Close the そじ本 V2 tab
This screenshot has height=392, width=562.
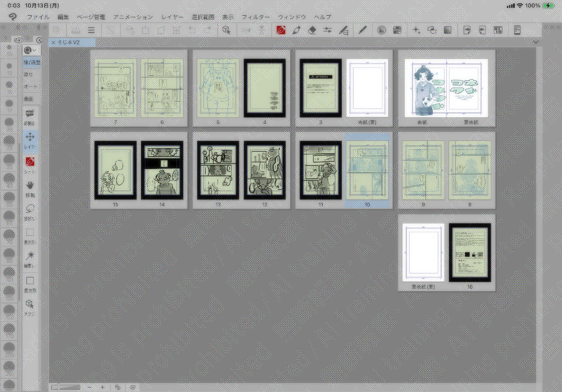53,43
